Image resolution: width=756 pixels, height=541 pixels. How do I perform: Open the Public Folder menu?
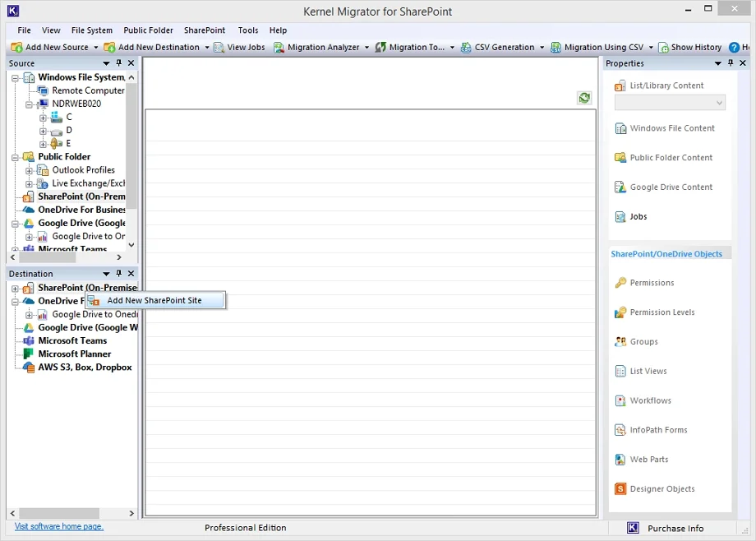pos(148,30)
